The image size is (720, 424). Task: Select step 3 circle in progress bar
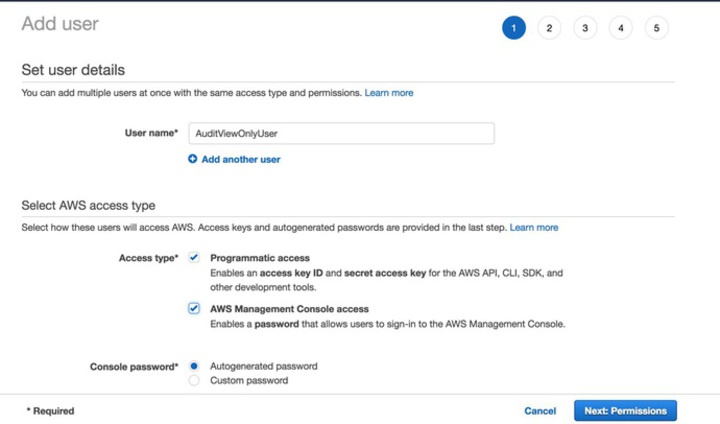[x=585, y=28]
